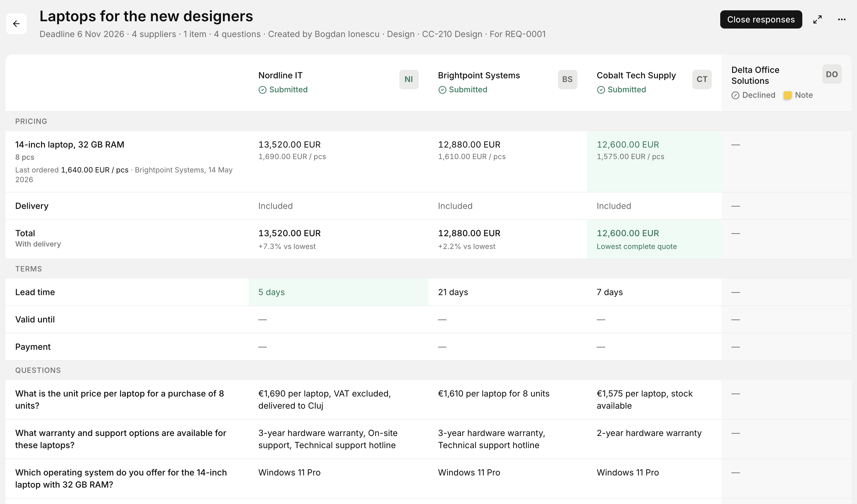Click the 14-inch laptop, 32 GB RAM item
The image size is (857, 504).
pyautogui.click(x=70, y=145)
